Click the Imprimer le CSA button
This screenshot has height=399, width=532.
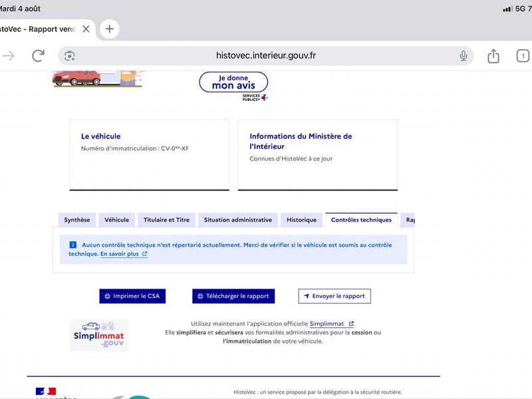(132, 296)
